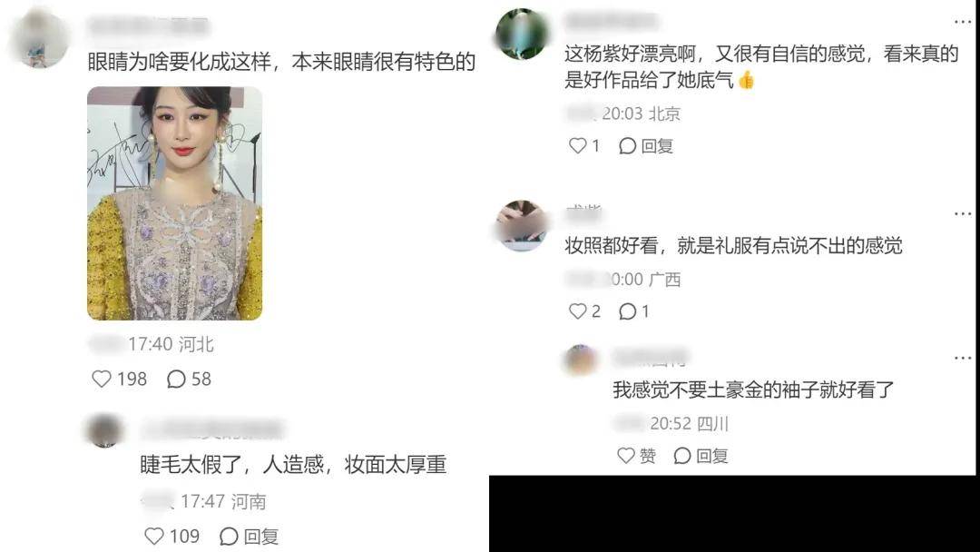Screen dimensions: 980x552
Task: View avatar of the 广西 commenter
Action: [522, 225]
